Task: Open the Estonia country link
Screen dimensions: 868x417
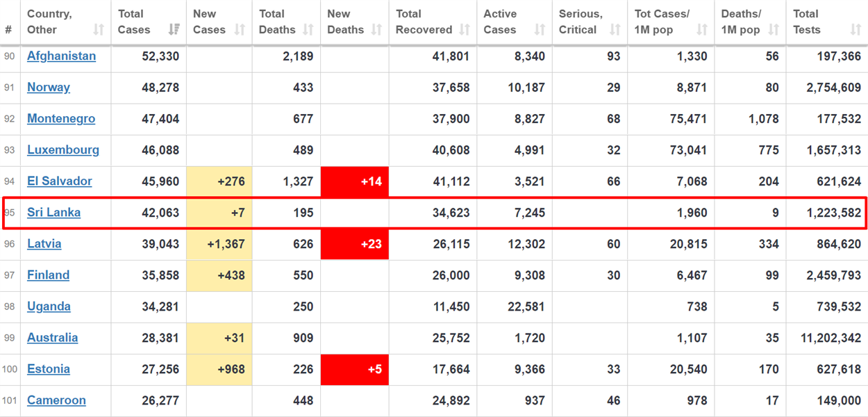Action: point(49,369)
